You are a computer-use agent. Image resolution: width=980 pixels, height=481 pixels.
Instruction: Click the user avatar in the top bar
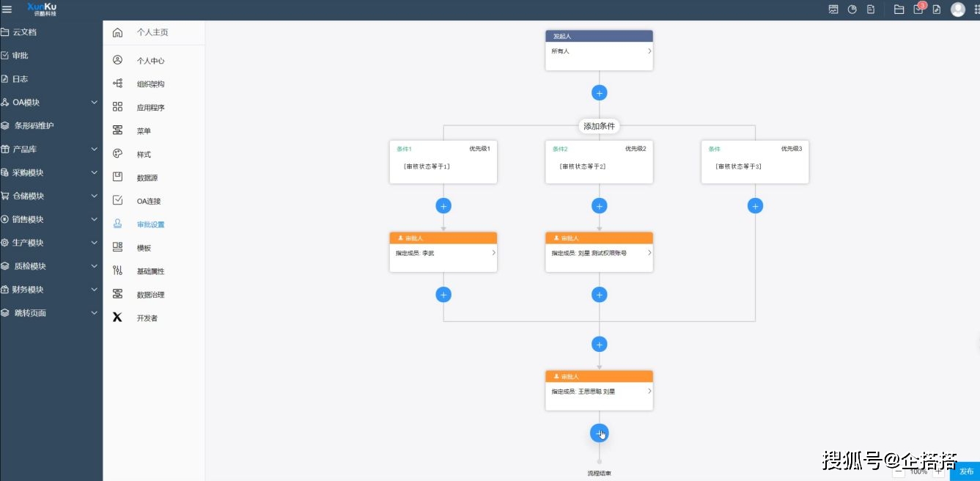pyautogui.click(x=957, y=9)
